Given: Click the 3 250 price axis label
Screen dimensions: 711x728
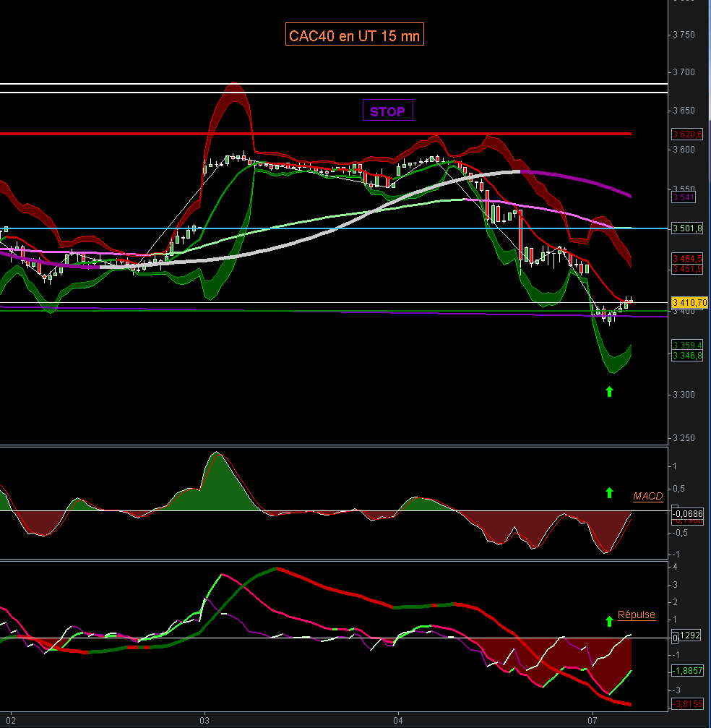Looking at the screenshot, I should tap(684, 438).
